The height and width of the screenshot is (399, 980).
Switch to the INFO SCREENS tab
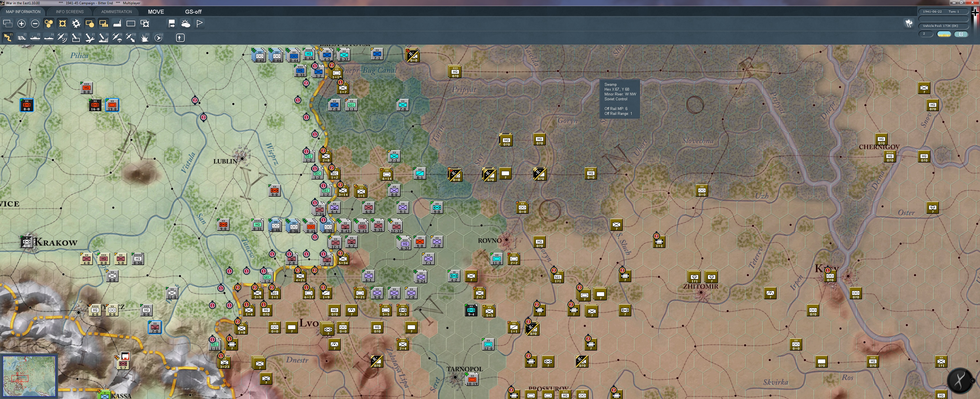(x=70, y=11)
